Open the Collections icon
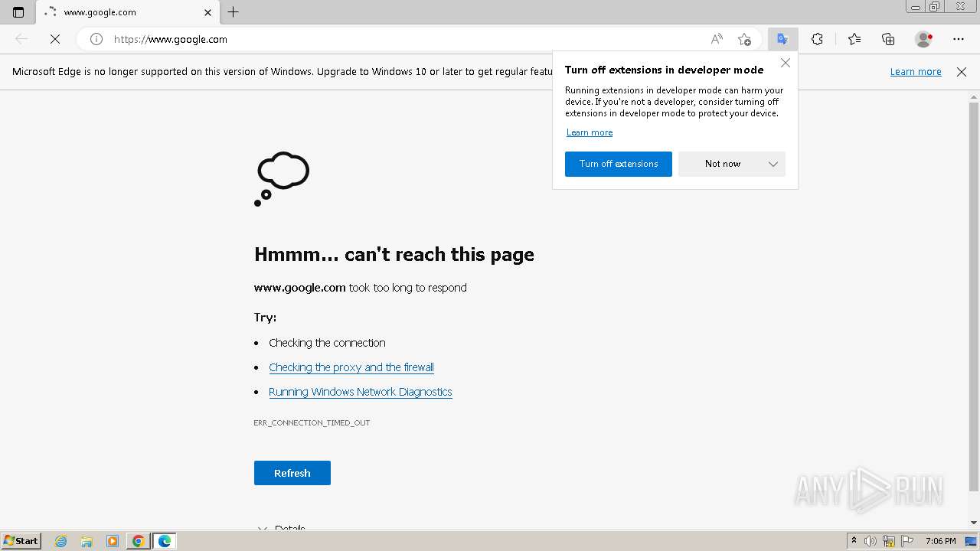The height and width of the screenshot is (551, 980). point(888,39)
